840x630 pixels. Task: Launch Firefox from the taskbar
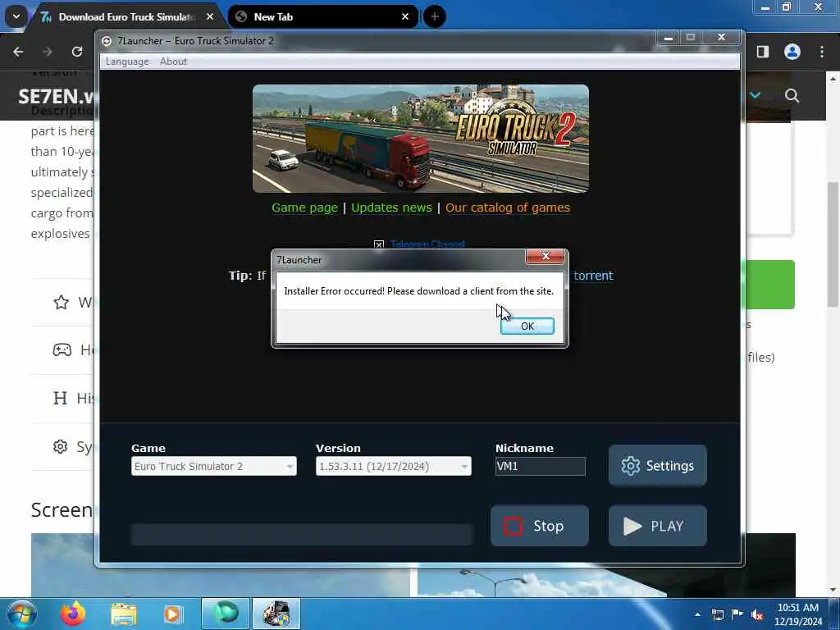[73, 614]
